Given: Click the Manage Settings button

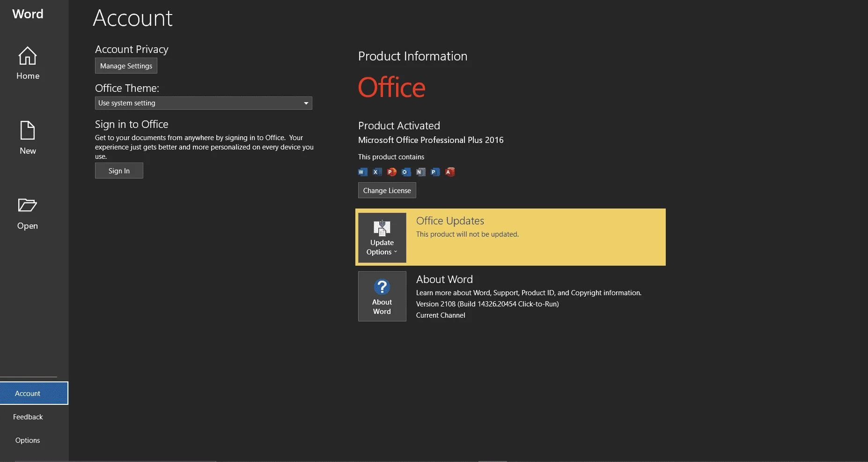Looking at the screenshot, I should (126, 66).
